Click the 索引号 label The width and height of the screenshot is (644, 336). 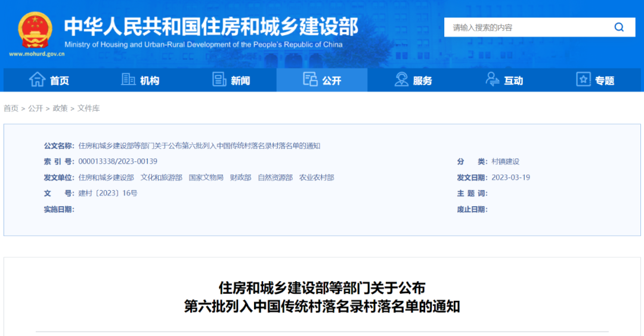[x=59, y=161]
